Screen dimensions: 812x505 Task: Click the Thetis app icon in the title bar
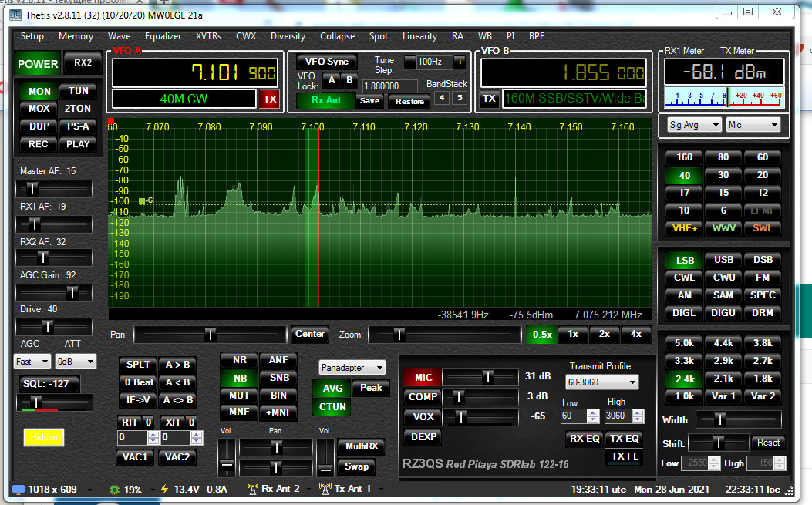(x=15, y=15)
